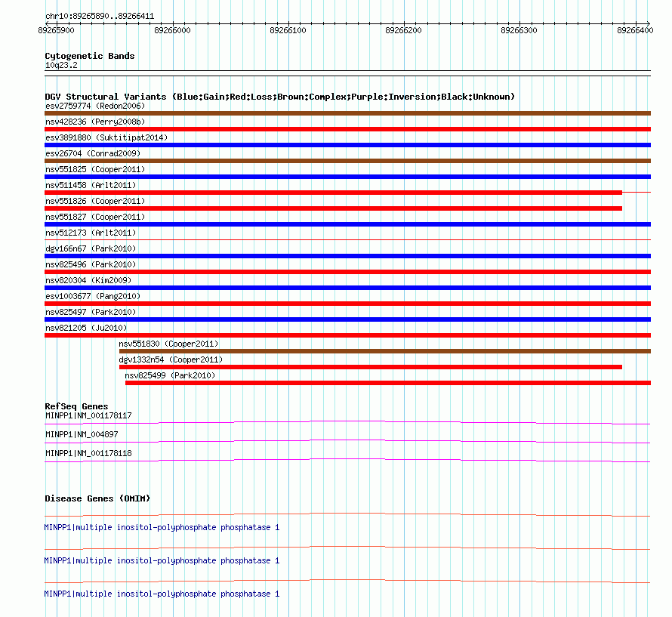
Task: Select the esv1003677 (Pang2010) label
Action: pos(93,296)
